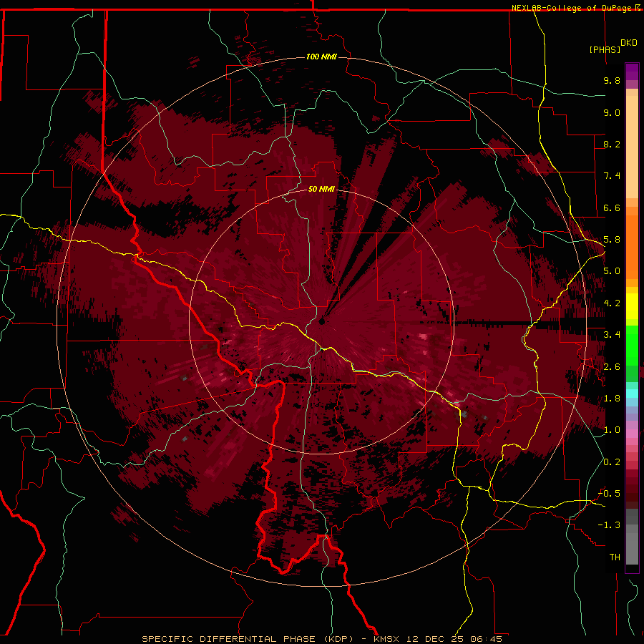Click the black radar site dot at center
Image resolution: width=644 pixels, height=644 pixels.
tap(322, 321)
